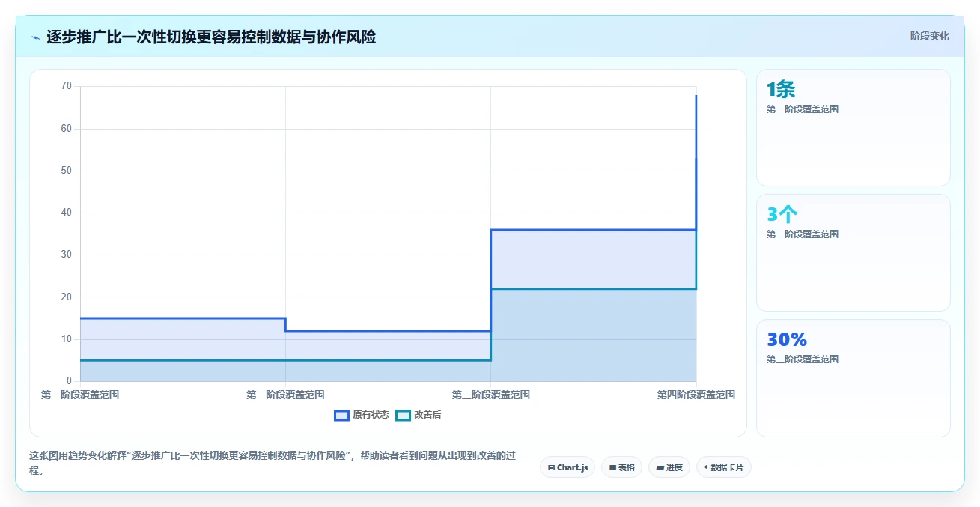Click the 3个 value card
This screenshot has width=980, height=507.
click(x=853, y=252)
